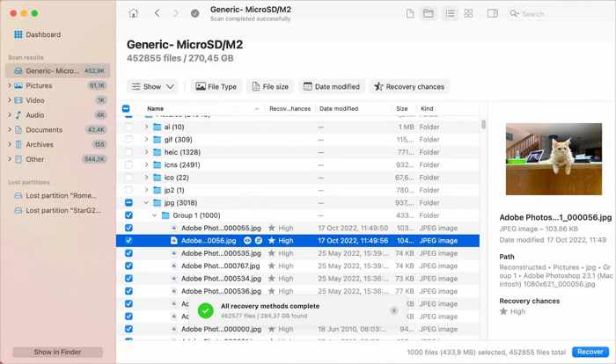Filter by Recovery chances
The width and height of the screenshot is (616, 364).
coord(409,86)
